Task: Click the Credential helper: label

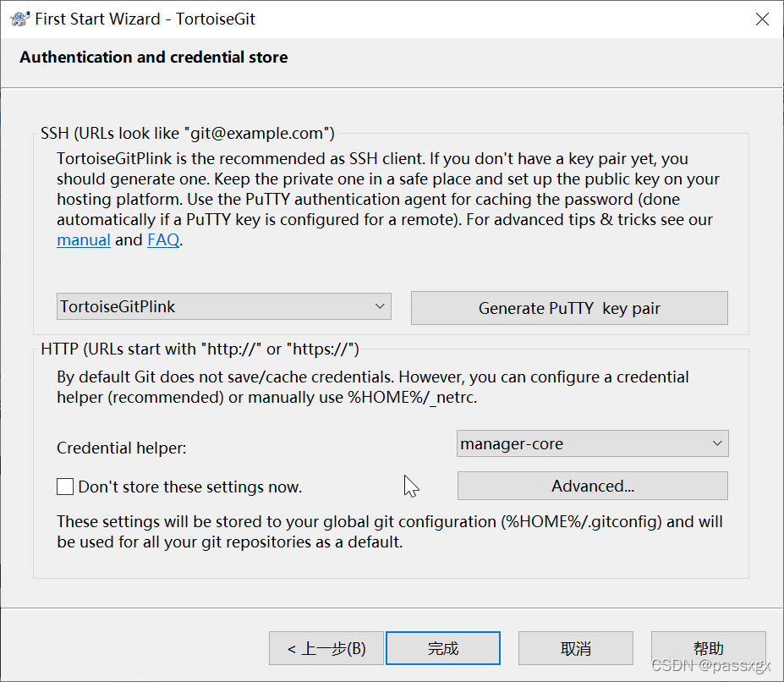Action: tap(122, 448)
